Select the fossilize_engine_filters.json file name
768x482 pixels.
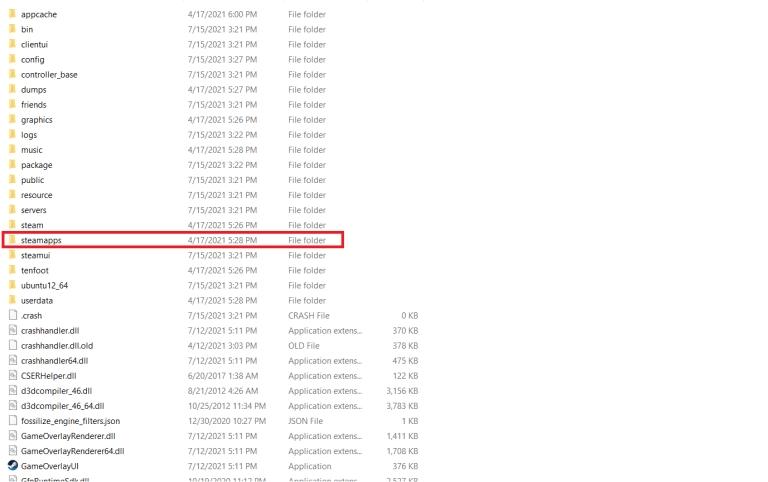coord(71,421)
